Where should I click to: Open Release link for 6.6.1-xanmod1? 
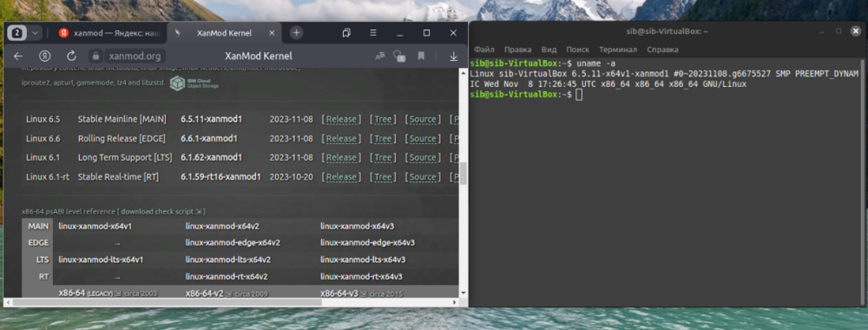341,138
